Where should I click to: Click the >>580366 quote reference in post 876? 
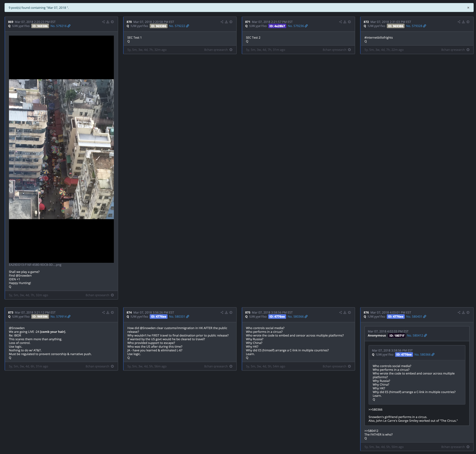coord(375,409)
